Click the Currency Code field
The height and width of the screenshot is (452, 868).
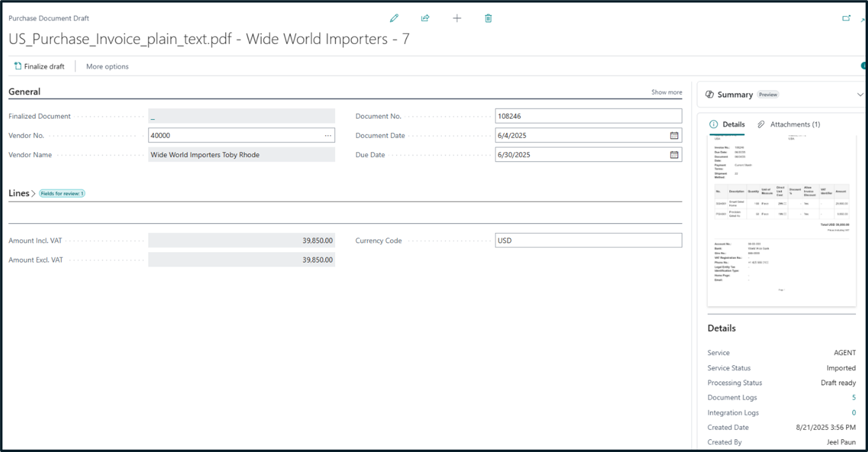pyautogui.click(x=588, y=241)
